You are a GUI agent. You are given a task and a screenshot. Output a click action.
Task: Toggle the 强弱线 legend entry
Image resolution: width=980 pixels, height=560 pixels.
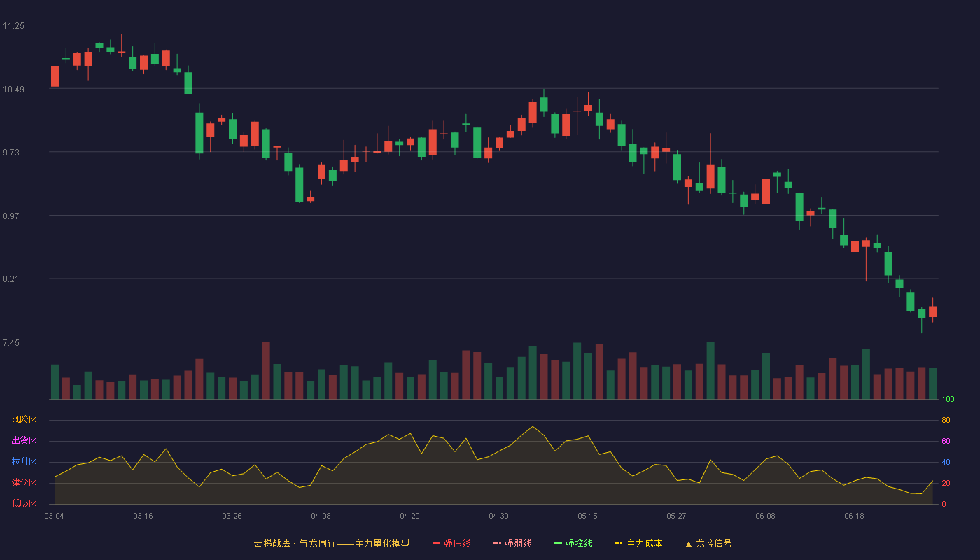click(512, 543)
